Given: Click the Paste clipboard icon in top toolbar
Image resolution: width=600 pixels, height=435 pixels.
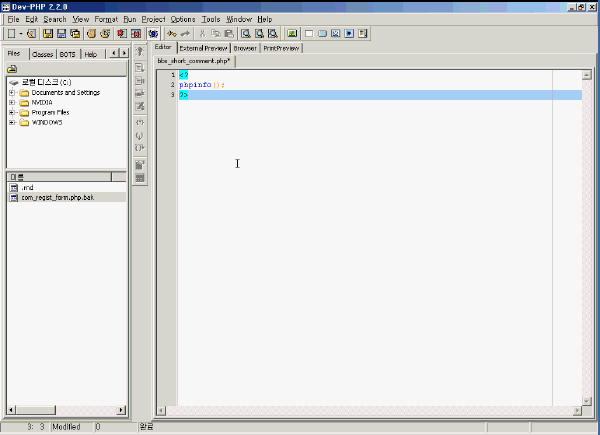Looking at the screenshot, I should point(229,34).
